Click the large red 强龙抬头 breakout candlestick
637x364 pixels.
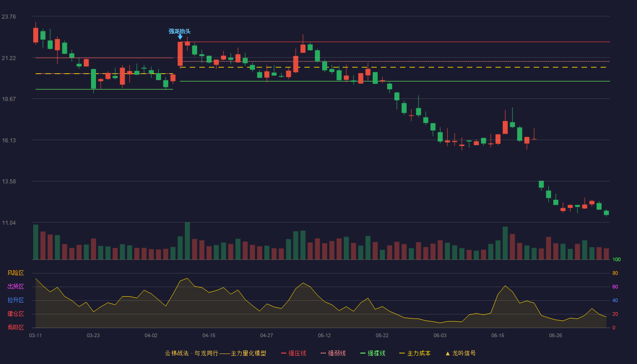click(180, 54)
